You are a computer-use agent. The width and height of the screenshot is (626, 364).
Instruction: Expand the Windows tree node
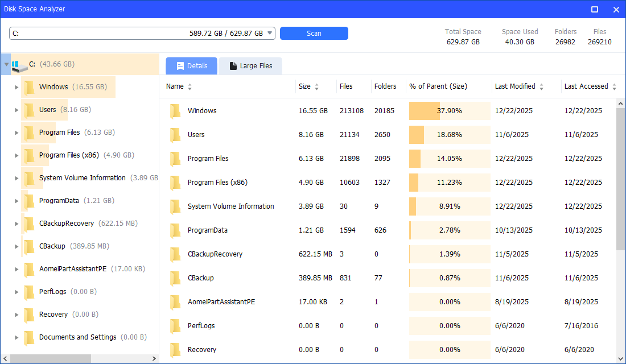(x=17, y=87)
